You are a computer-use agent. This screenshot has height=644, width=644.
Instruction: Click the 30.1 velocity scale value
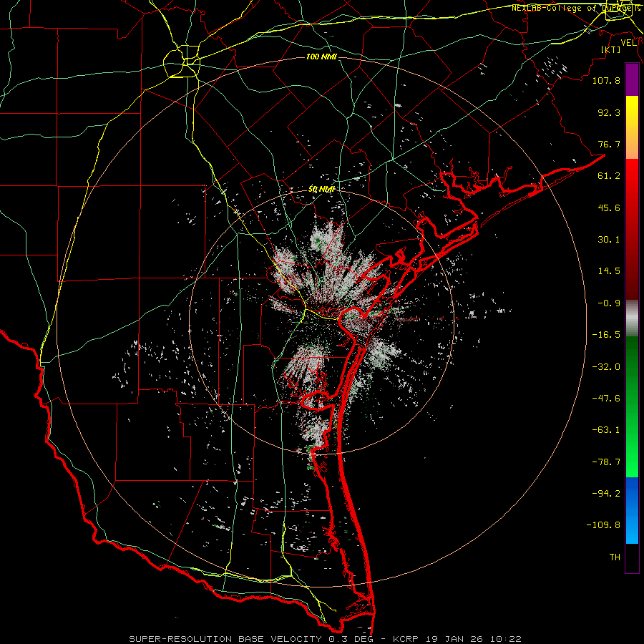coord(609,240)
